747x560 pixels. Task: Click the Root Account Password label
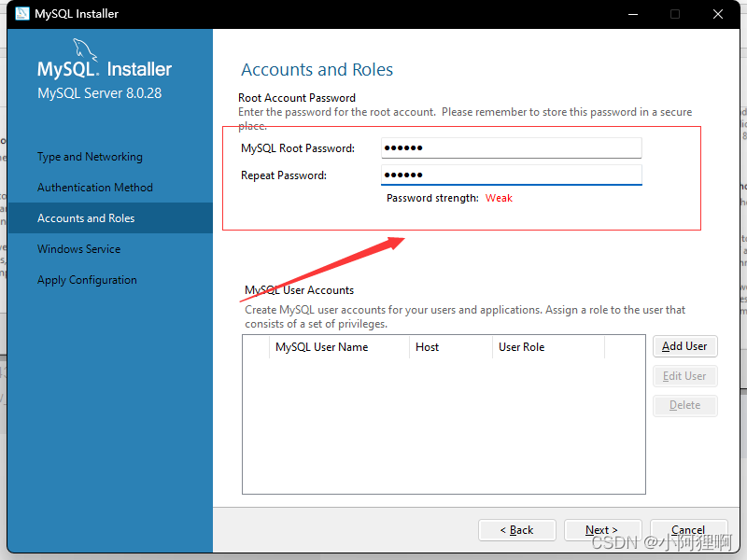[x=297, y=98]
